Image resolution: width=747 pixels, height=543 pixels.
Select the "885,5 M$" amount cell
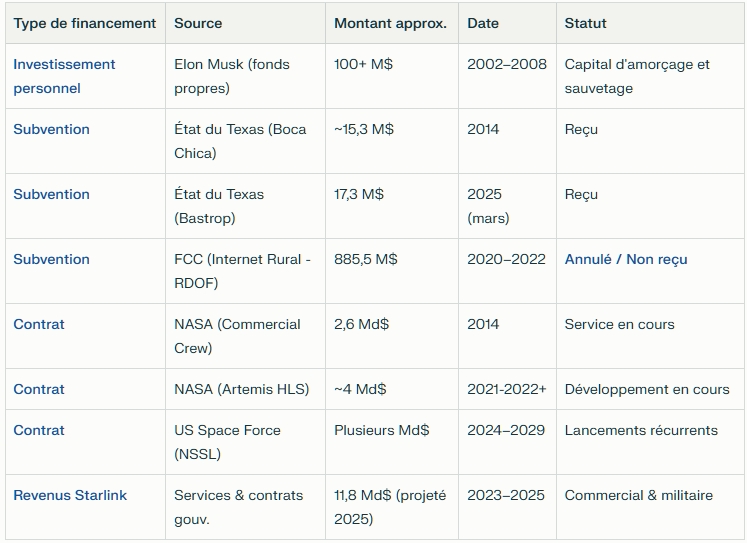366,259
